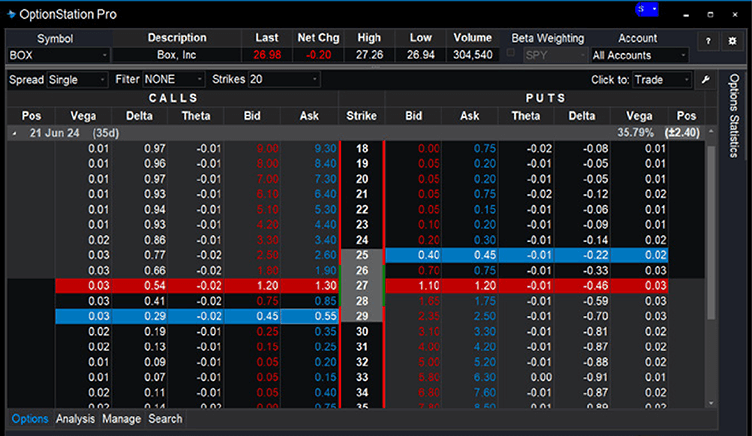Image resolution: width=752 pixels, height=436 pixels.
Task: Click the call ask 1.30 at strike 27
Action: click(310, 286)
